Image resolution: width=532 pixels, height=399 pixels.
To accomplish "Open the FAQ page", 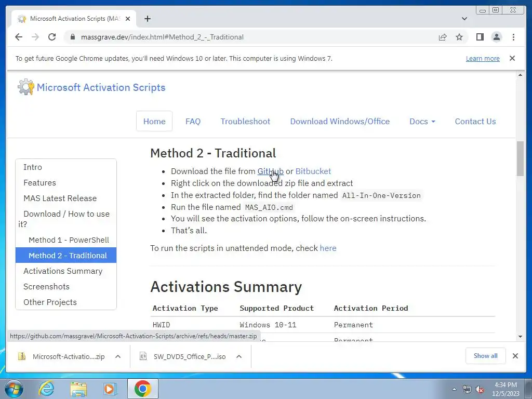I will tap(193, 121).
